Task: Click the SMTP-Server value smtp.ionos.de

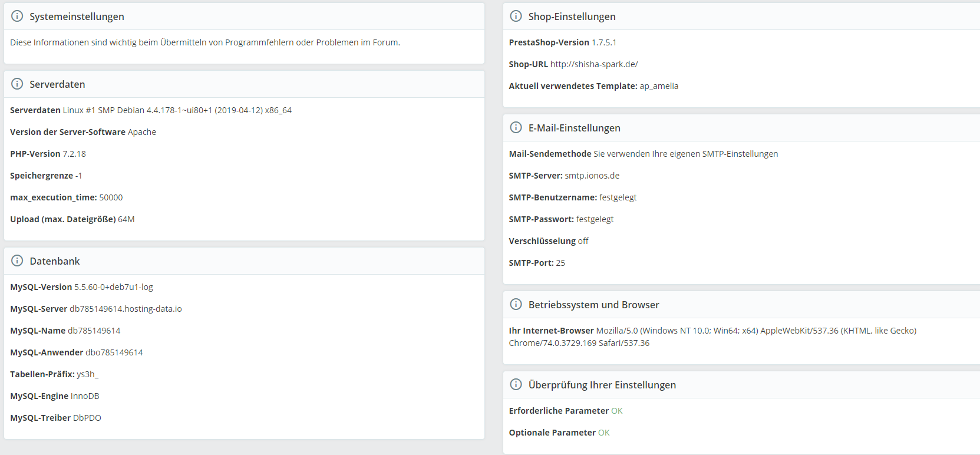Action: pyautogui.click(x=592, y=176)
